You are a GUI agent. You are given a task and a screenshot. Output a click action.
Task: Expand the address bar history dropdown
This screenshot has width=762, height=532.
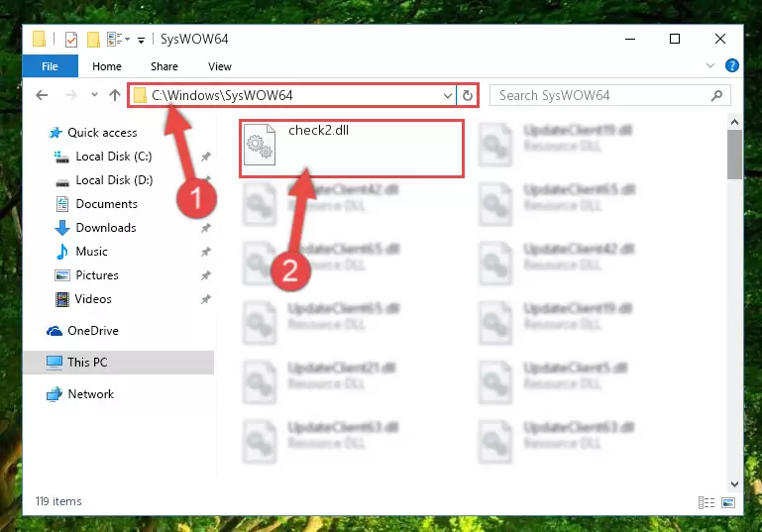(x=448, y=96)
